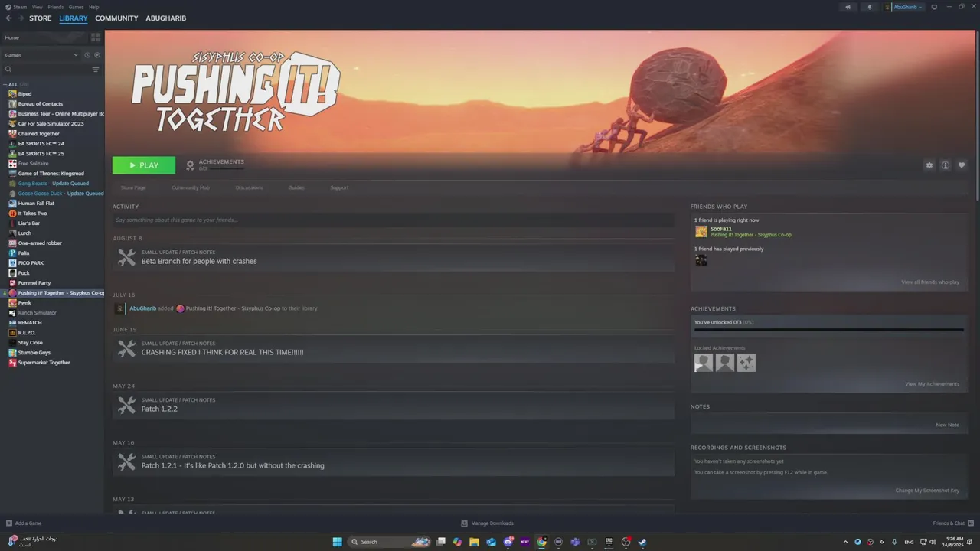980x551 pixels.
Task: Collapse the ALL games category
Action: coord(5,84)
